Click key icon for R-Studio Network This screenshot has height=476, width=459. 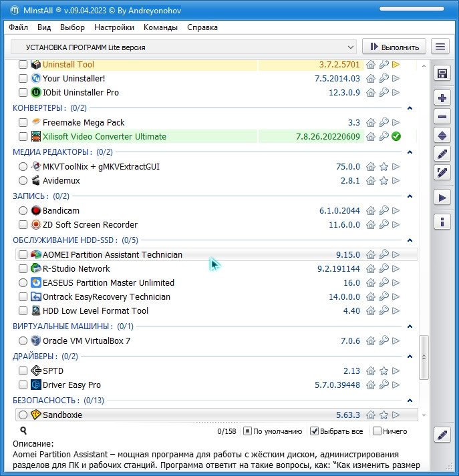(384, 268)
